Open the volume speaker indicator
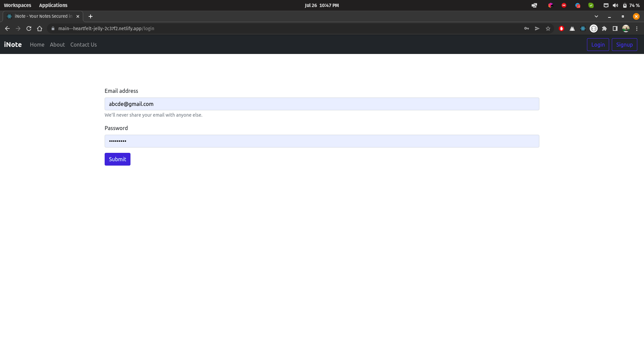Screen dimensions: 644x362 pyautogui.click(x=615, y=5)
